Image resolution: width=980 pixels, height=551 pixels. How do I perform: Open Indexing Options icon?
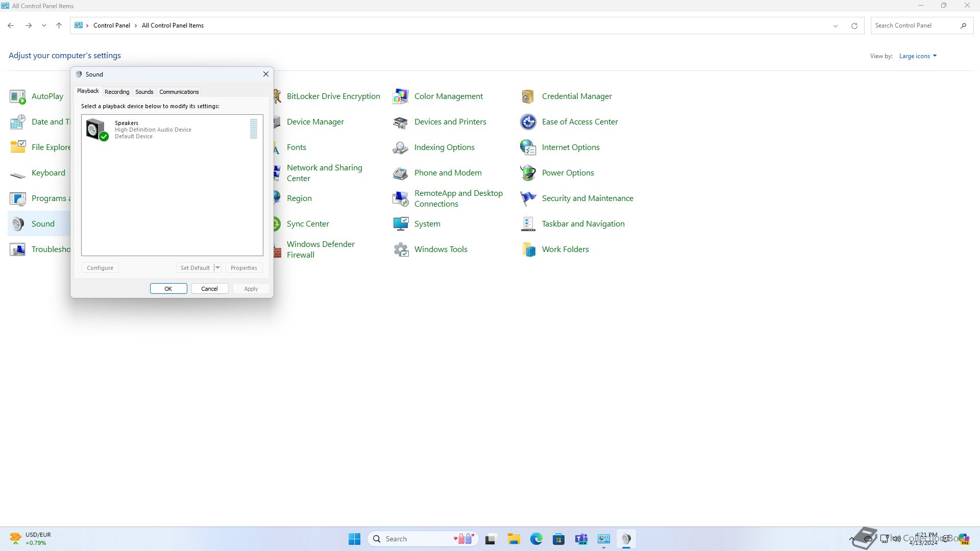[401, 147]
